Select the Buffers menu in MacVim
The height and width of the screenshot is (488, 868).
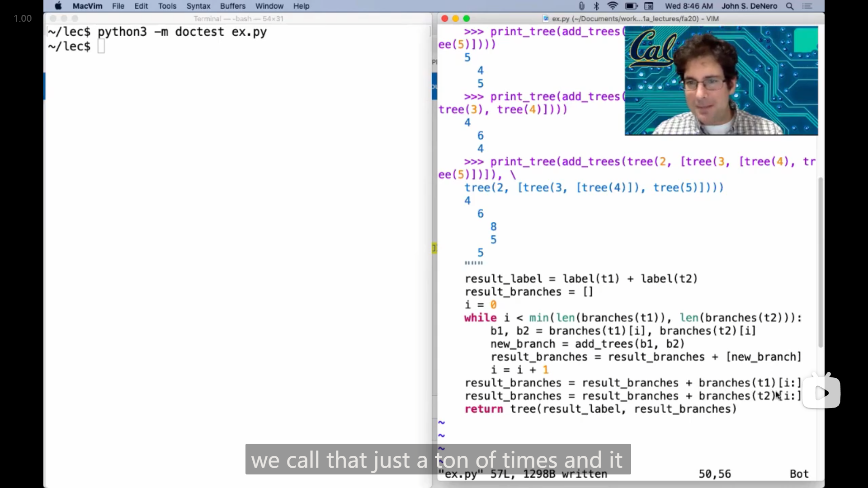(233, 6)
